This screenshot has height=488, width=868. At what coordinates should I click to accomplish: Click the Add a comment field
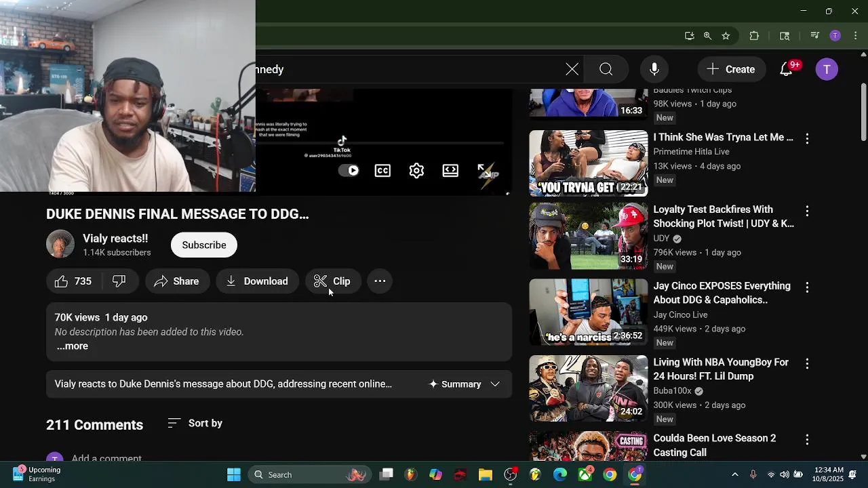[x=106, y=458]
